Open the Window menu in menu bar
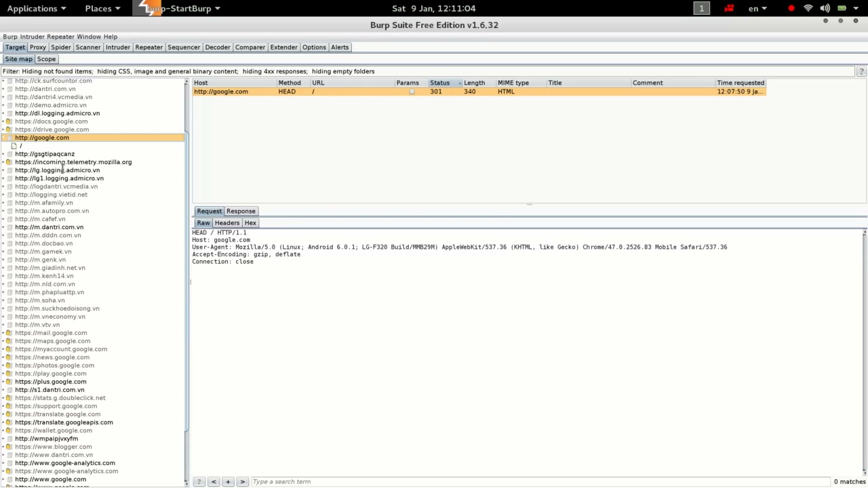868x488 pixels. pos(88,37)
